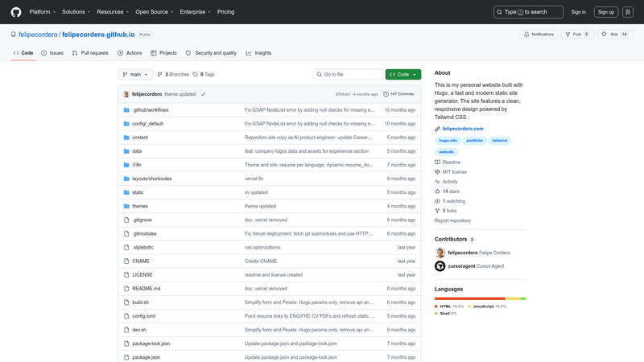Fork the repository with the Fork button
Viewport: 644px width, 362px height.
[577, 35]
